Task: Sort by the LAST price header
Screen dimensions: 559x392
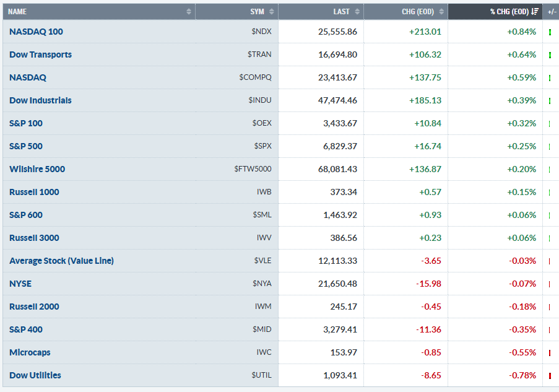Action: pyautogui.click(x=341, y=11)
